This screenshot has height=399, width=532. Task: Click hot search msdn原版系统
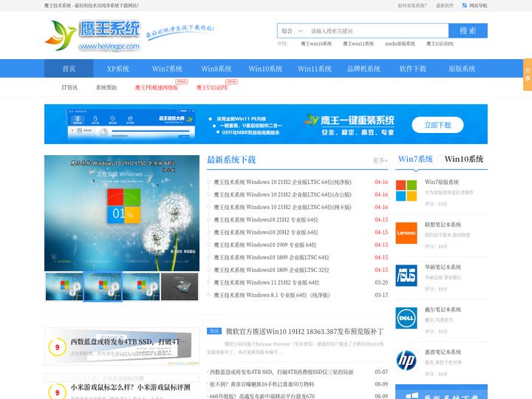400,44
